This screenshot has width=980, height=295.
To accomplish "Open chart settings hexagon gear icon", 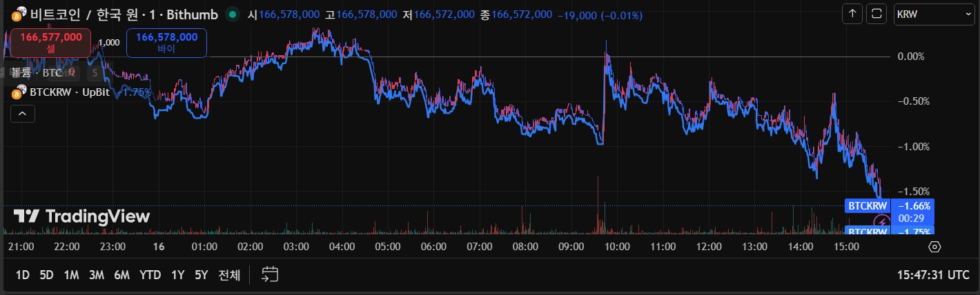I will click(x=934, y=247).
